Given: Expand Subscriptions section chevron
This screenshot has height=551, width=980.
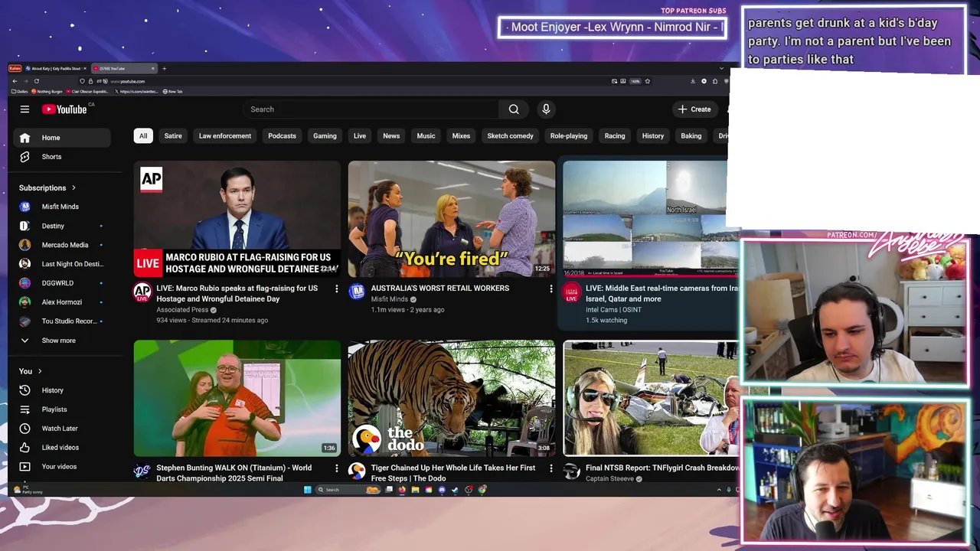Looking at the screenshot, I should coord(73,187).
